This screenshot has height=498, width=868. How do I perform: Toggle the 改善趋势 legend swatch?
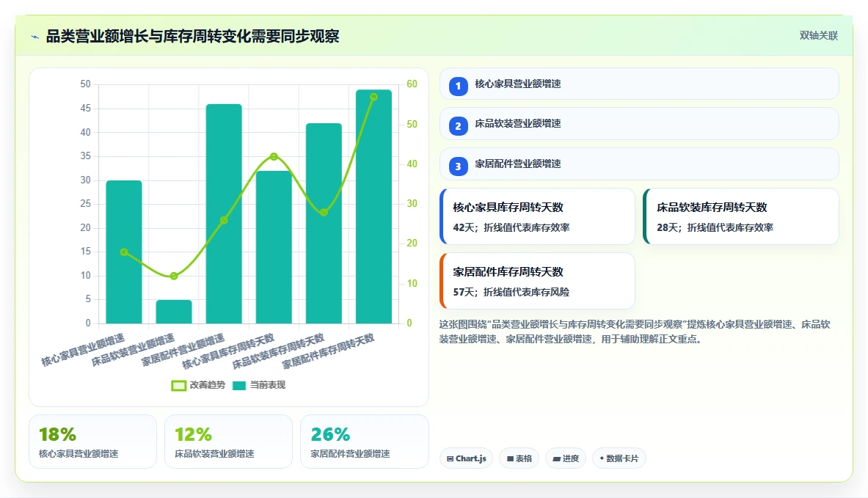[178, 385]
